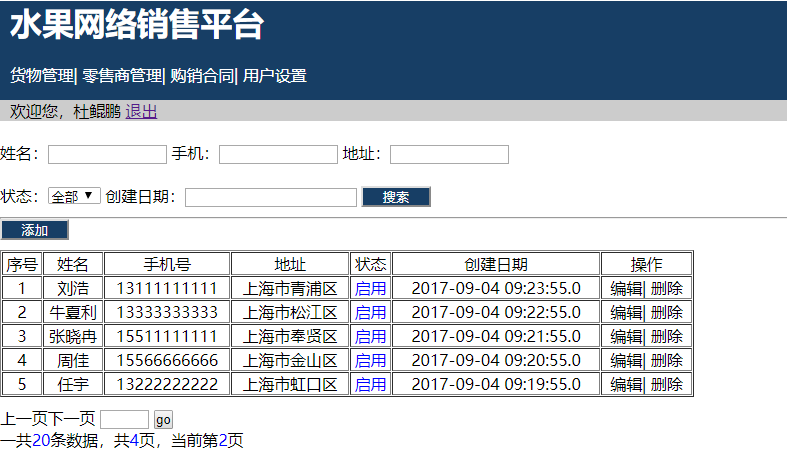Image resolution: width=787 pixels, height=476 pixels.
Task: Select date cell 2017-09-04 09:21:55.0
Action: click(x=496, y=336)
